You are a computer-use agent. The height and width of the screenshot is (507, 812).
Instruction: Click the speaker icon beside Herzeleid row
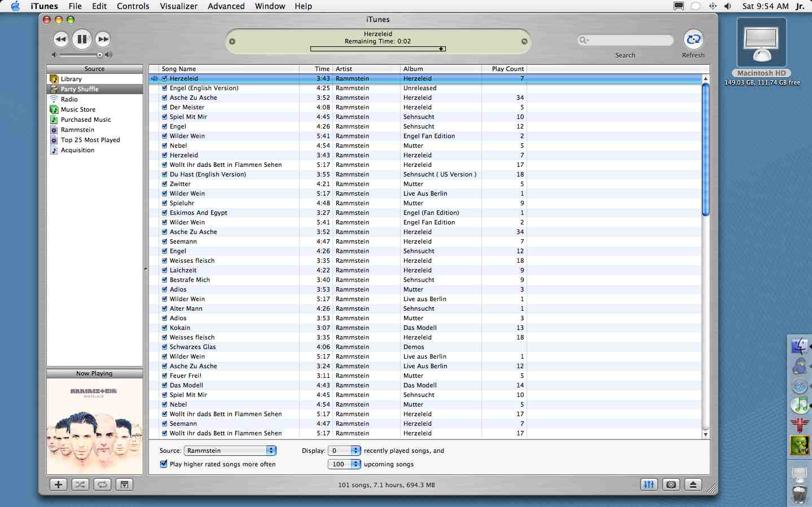click(154, 78)
